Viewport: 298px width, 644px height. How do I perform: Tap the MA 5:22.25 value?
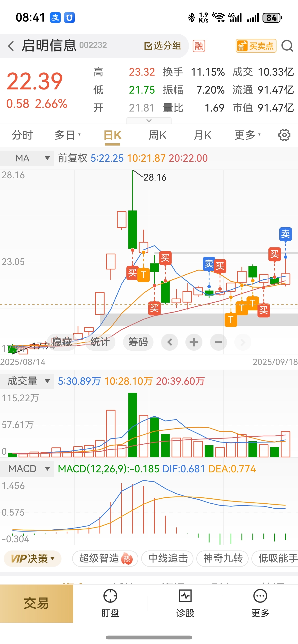coord(107,158)
